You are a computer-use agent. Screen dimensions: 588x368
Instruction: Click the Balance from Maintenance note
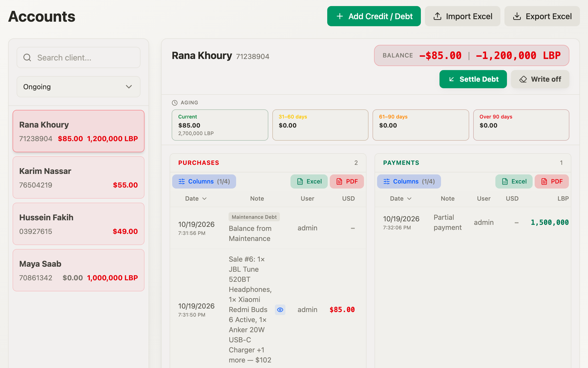click(x=250, y=233)
